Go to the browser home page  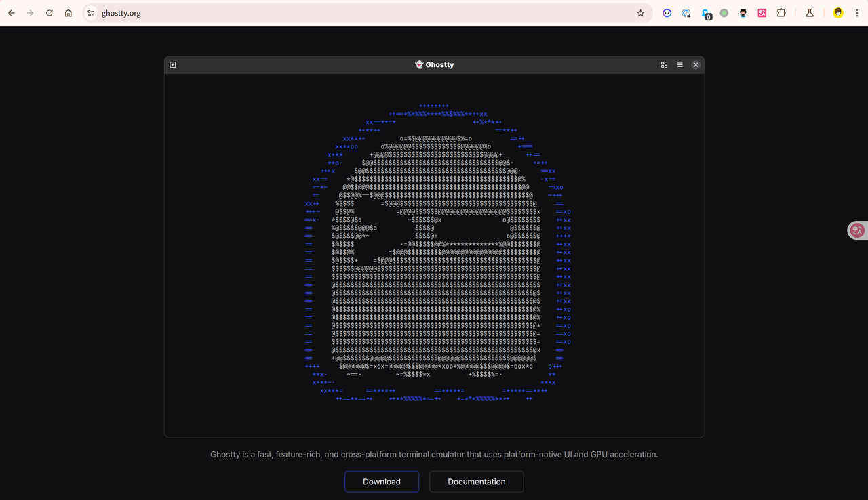pyautogui.click(x=68, y=13)
